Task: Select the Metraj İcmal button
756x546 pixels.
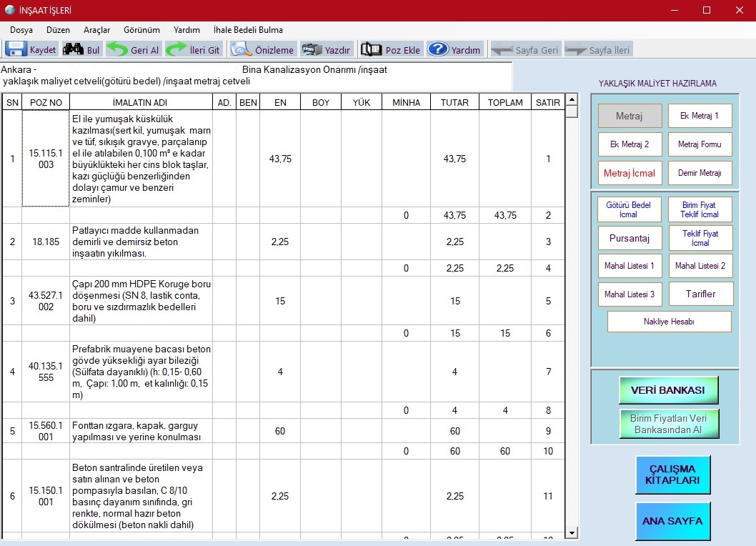Action: tap(630, 173)
